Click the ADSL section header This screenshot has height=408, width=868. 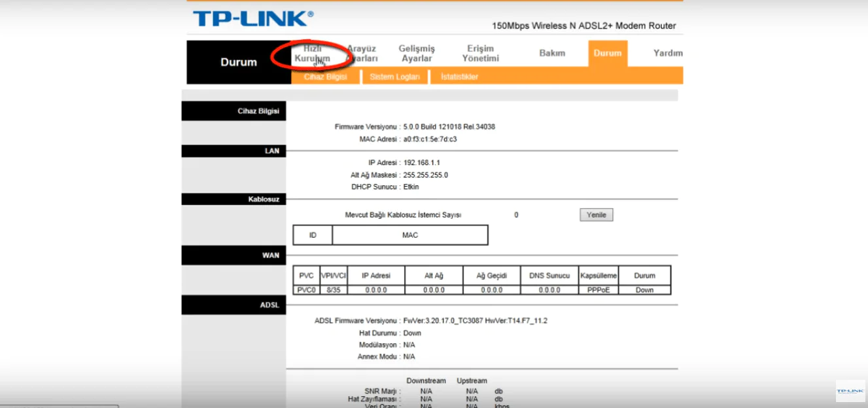(234, 305)
